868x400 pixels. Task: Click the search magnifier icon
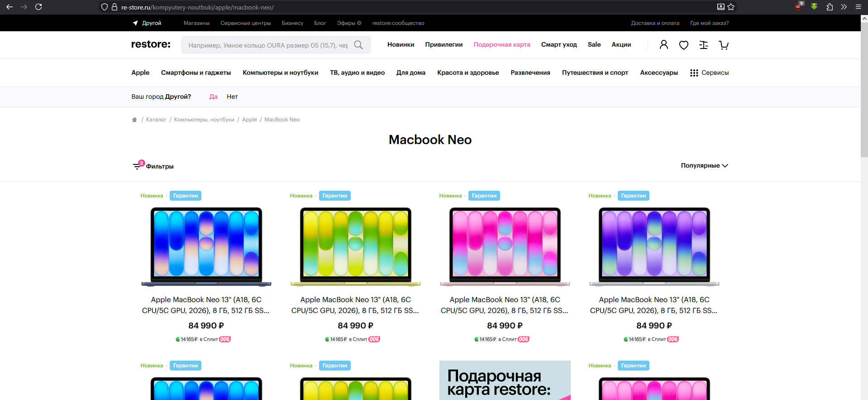358,45
